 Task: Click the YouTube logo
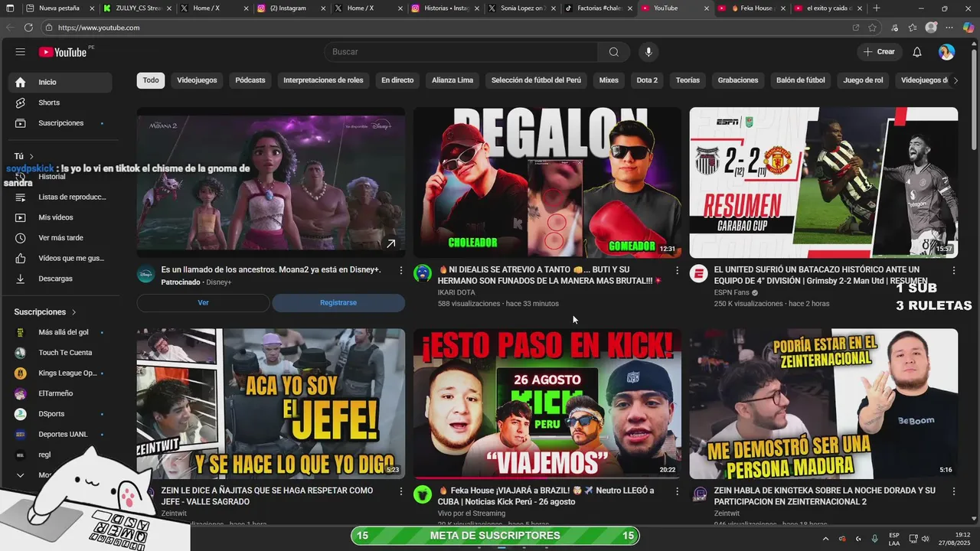pos(63,52)
